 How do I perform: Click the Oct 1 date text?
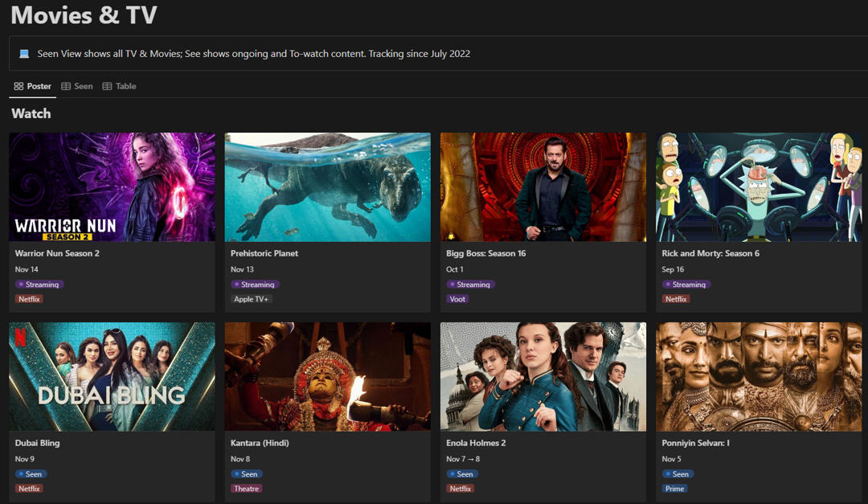[455, 270]
